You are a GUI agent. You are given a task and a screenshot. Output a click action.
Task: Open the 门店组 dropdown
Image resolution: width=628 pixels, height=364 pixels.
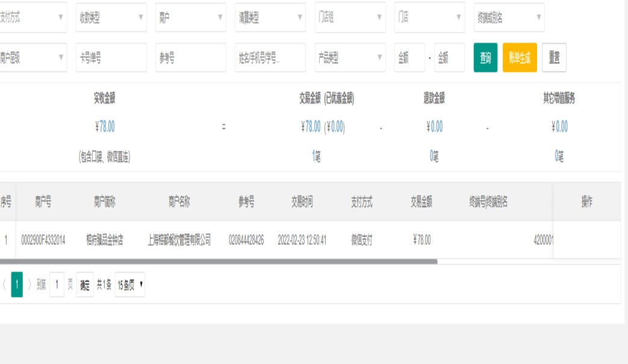(350, 17)
